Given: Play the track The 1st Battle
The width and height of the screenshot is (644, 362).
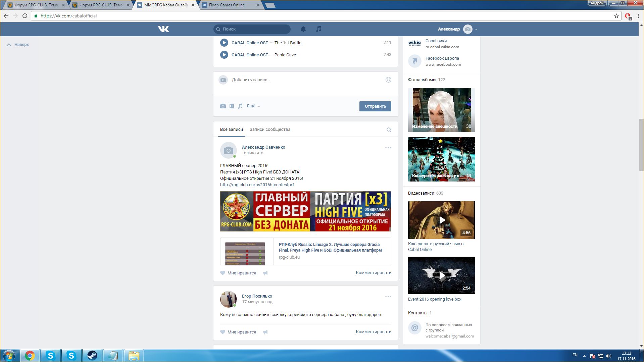Looking at the screenshot, I should (x=224, y=43).
